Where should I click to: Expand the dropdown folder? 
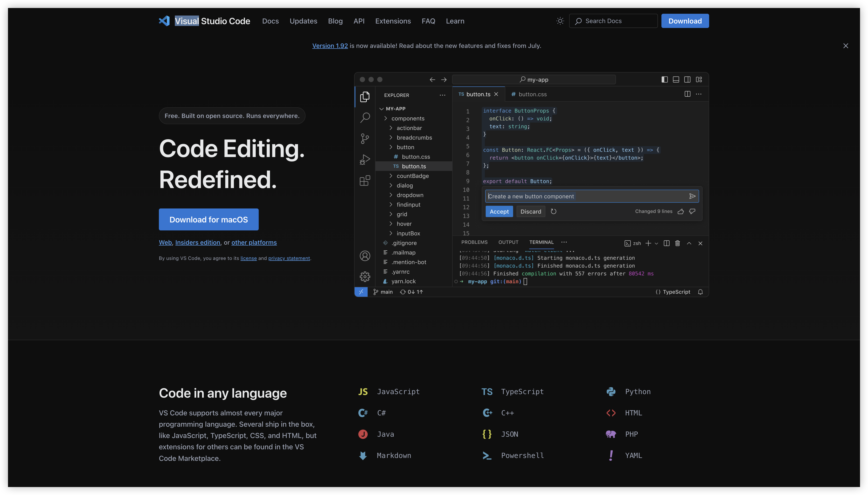click(410, 195)
